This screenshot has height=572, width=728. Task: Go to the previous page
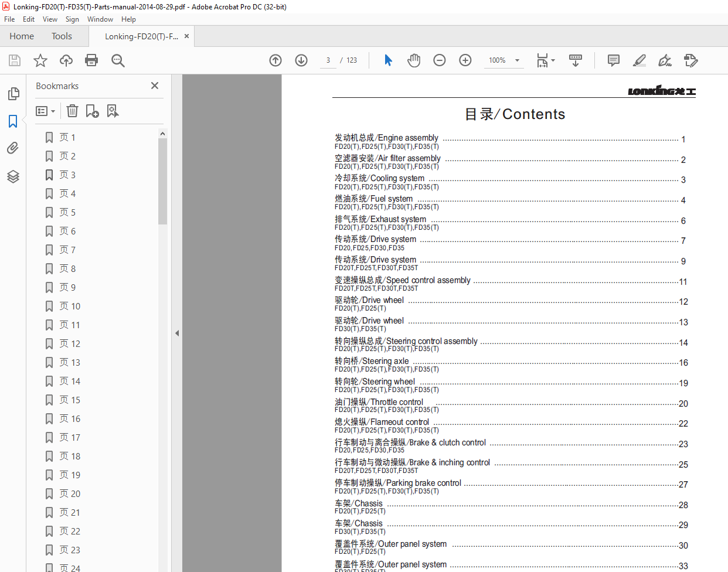point(275,60)
